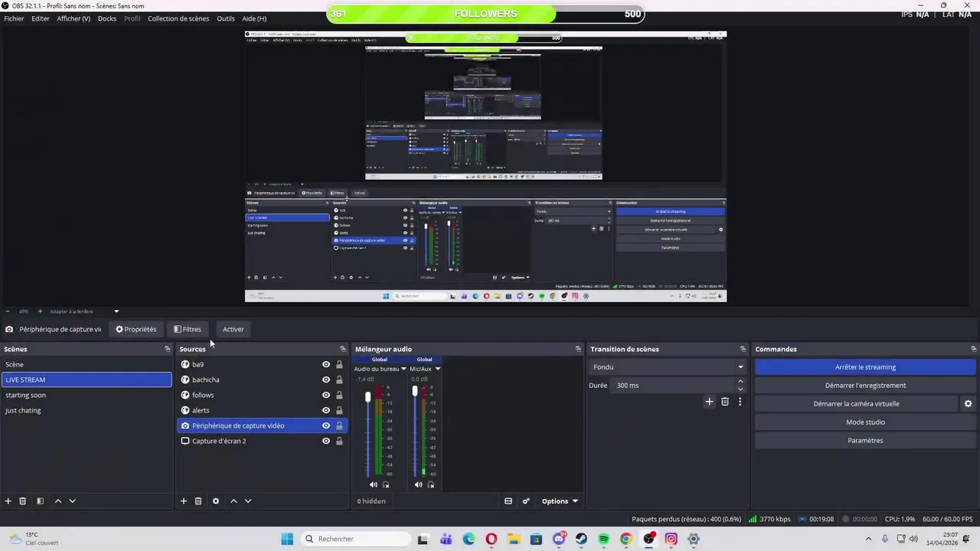Mute the Audio du bureau speaker icon
980x551 pixels.
tap(374, 484)
